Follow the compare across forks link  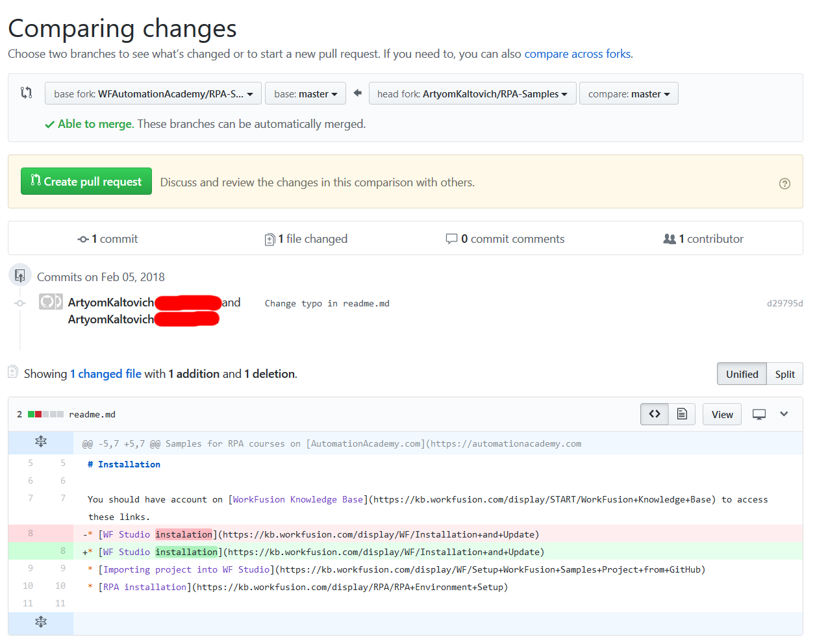click(577, 54)
